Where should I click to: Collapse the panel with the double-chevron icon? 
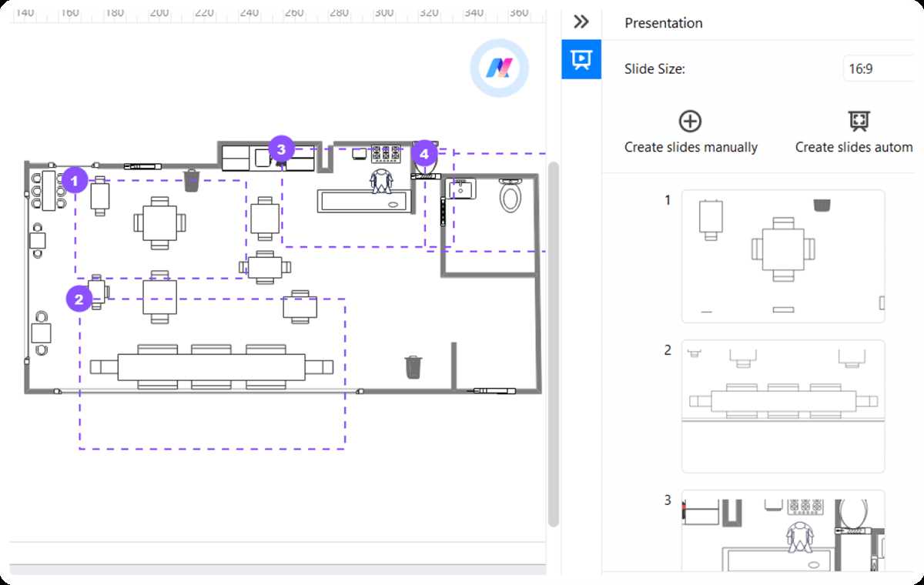click(581, 22)
